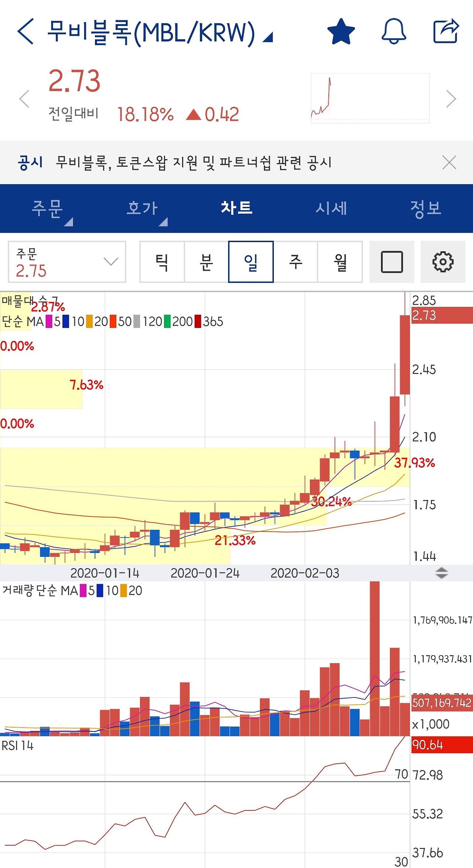Tap the 507,169.742 volume value tag
The image size is (473, 868).
tap(442, 702)
